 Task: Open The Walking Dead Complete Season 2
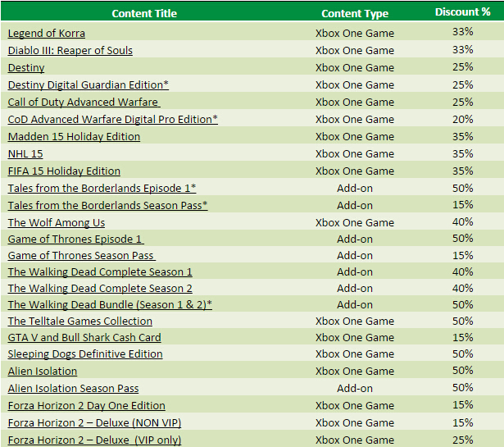click(x=100, y=289)
